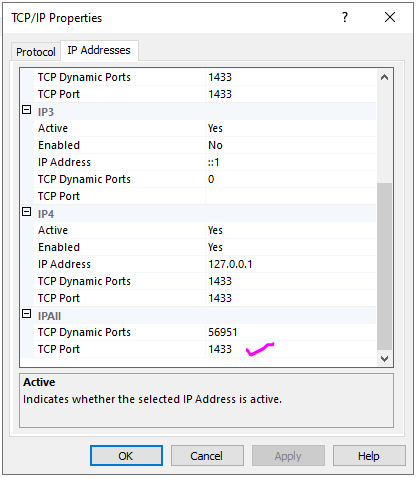Collapse the IPAll section

click(x=27, y=314)
